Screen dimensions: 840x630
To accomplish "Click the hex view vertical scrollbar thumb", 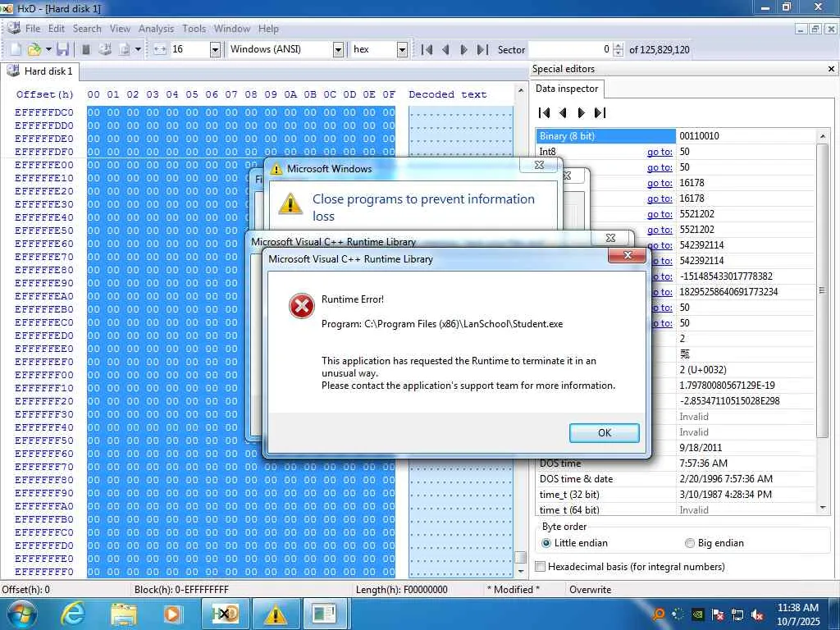I will (x=520, y=557).
